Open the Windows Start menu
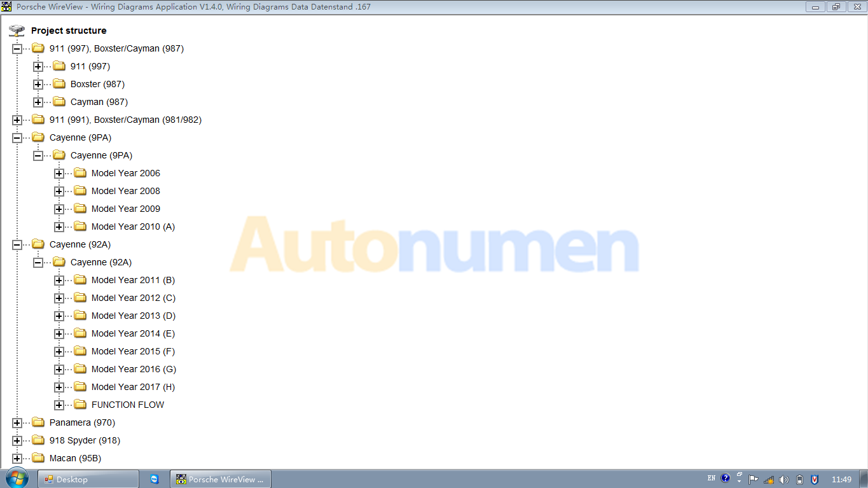 coord(17,479)
